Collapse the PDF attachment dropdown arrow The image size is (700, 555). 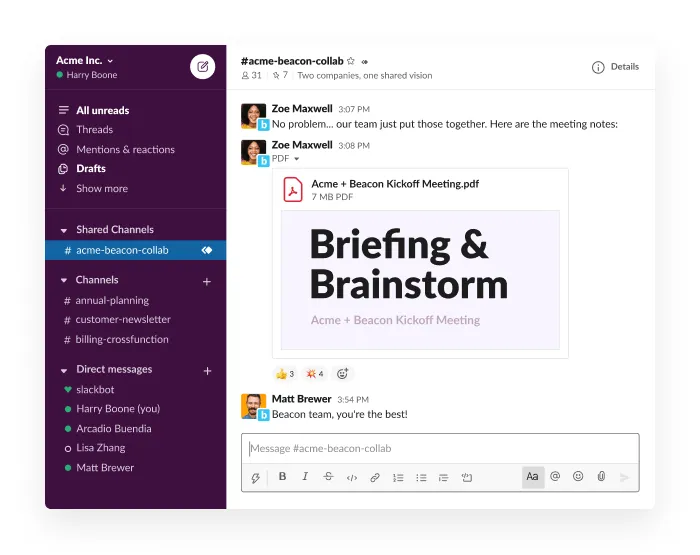pos(296,159)
